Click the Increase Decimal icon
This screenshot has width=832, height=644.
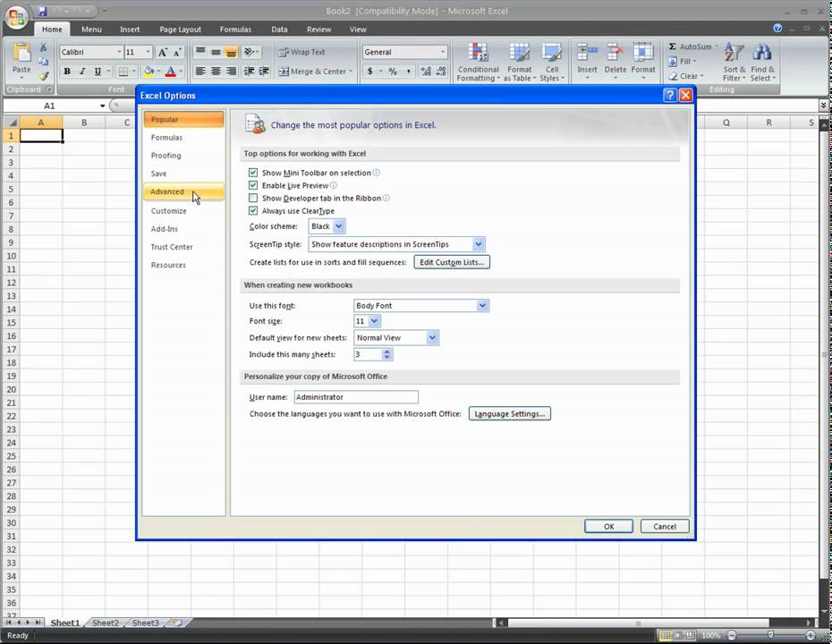tap(426, 71)
